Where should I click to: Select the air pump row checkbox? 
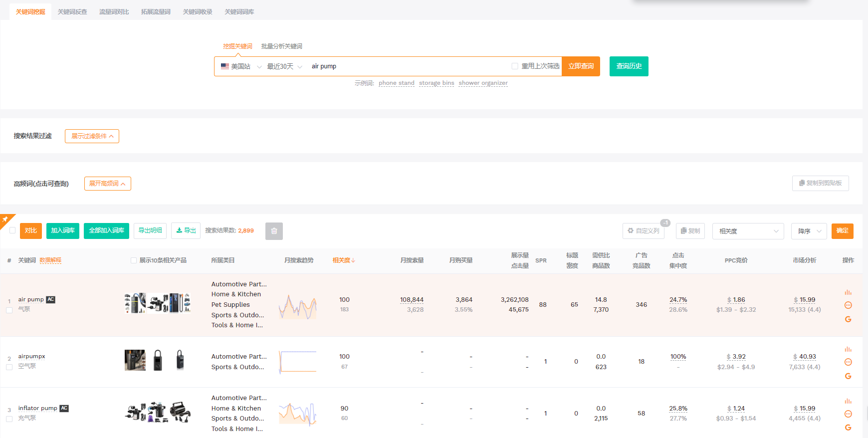click(x=9, y=310)
